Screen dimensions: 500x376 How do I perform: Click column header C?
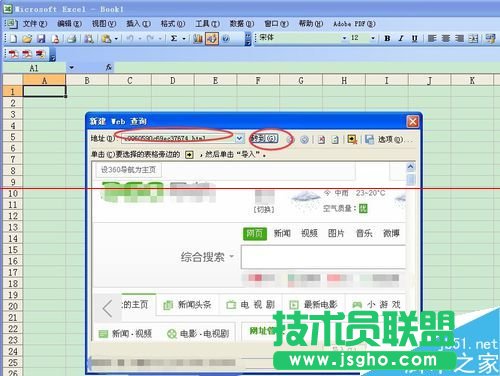(x=130, y=80)
